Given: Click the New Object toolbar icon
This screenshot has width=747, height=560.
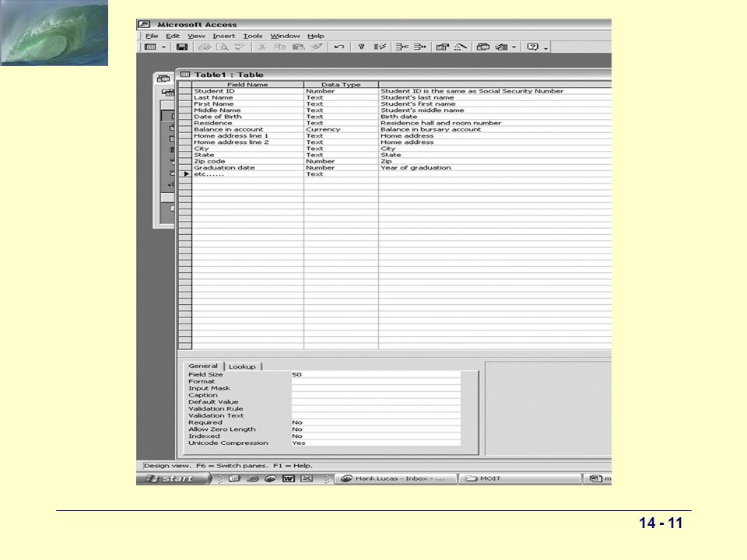Looking at the screenshot, I should (501, 47).
